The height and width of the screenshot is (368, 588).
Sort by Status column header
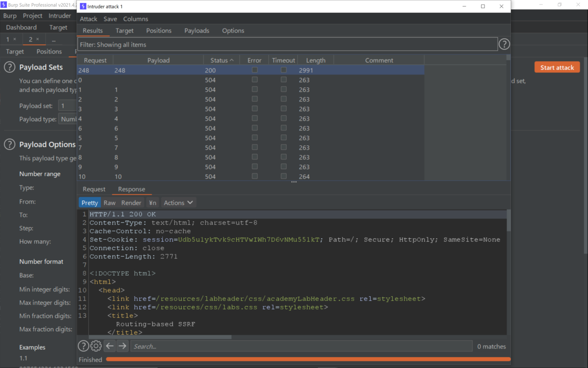[222, 60]
